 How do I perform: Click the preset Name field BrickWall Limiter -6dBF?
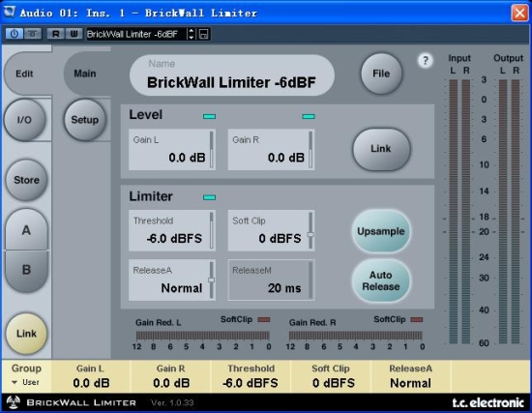[232, 75]
